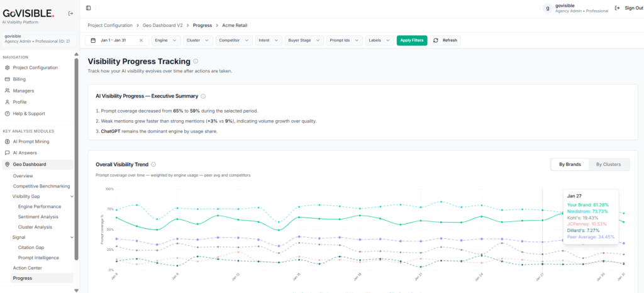
Task: Select the By Brands view
Action: click(570, 165)
